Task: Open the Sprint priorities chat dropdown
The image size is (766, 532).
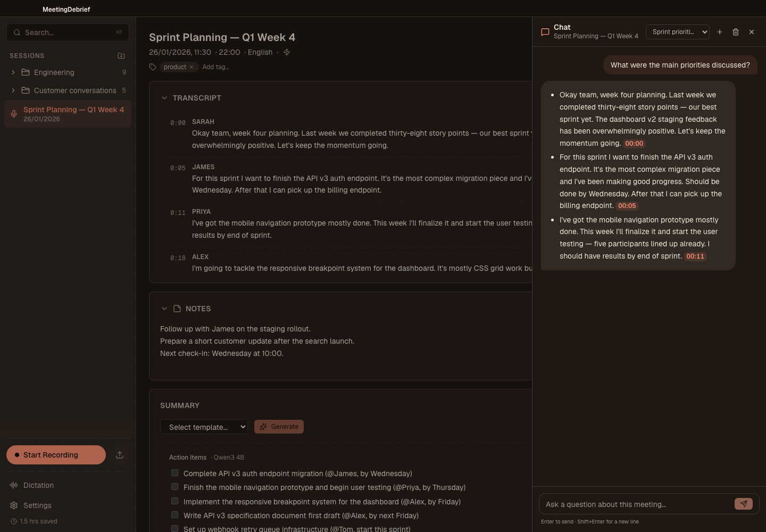Action: 678,32
